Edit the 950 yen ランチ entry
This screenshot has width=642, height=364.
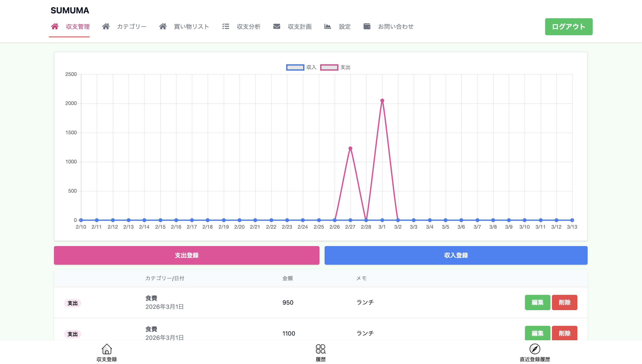click(x=537, y=302)
